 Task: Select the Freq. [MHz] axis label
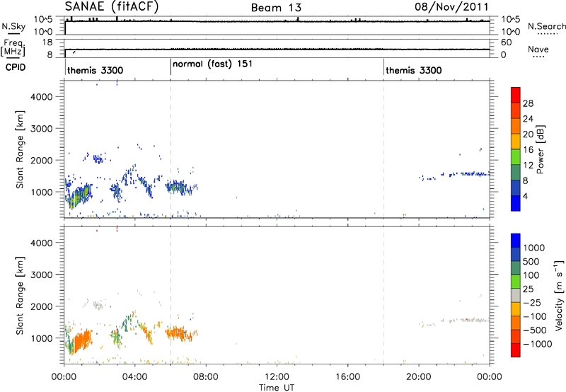(x=13, y=47)
